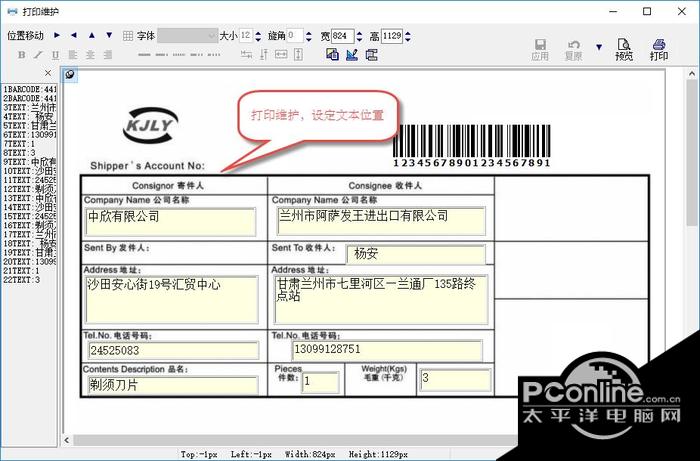Select the Weight field showing 3
Image resolution: width=700 pixels, height=461 pixels.
[455, 380]
